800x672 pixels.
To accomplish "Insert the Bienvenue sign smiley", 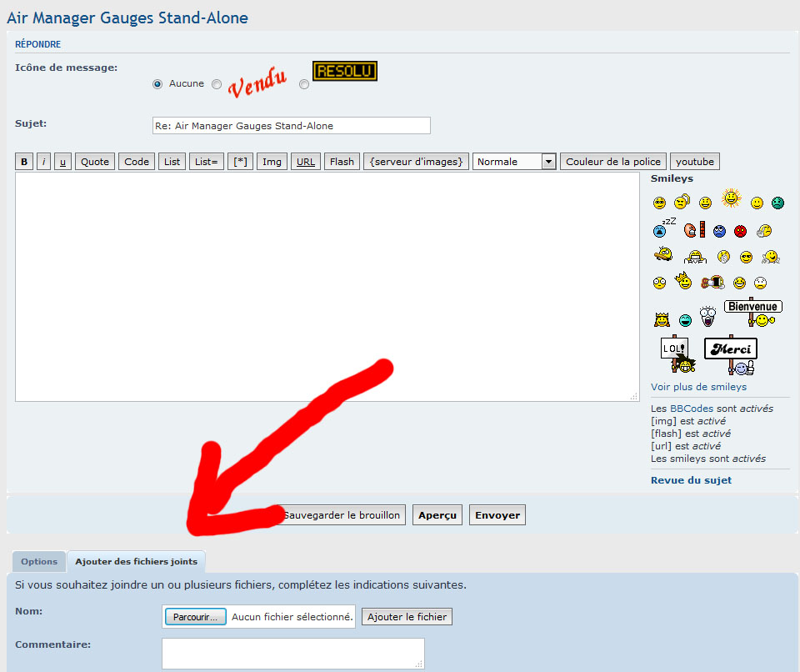I will click(752, 312).
